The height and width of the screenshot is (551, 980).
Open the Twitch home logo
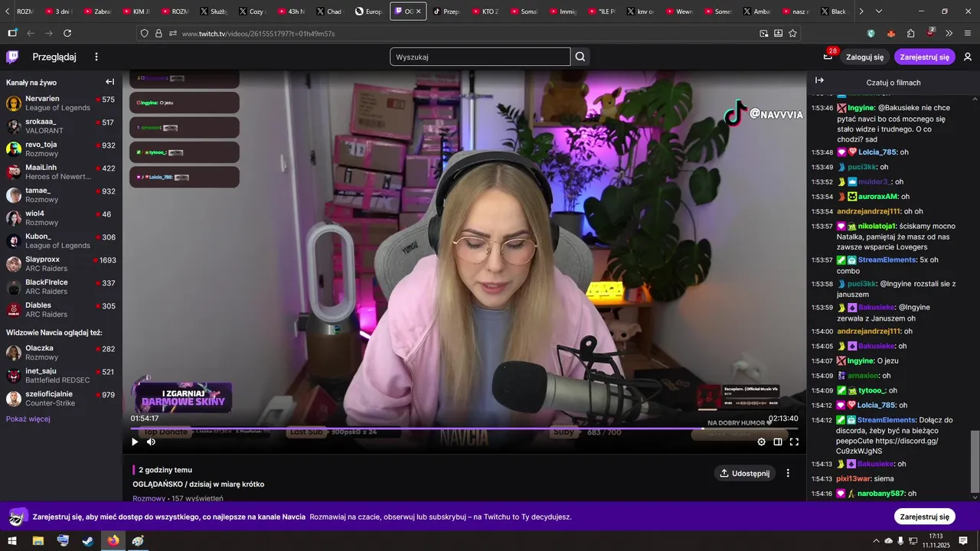[12, 57]
